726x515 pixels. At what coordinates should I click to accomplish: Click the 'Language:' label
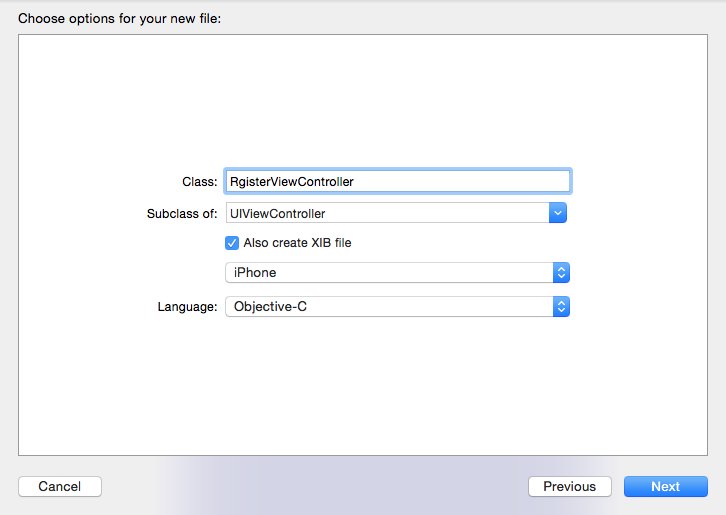(187, 307)
